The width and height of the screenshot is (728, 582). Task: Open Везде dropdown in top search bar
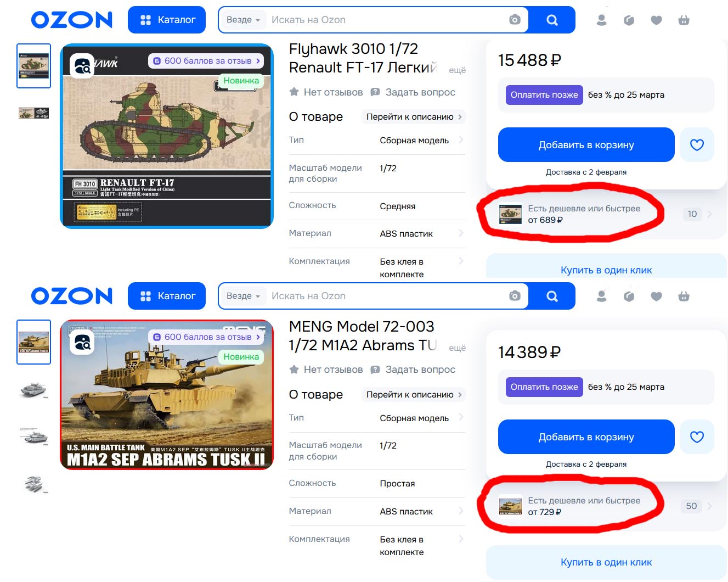(x=243, y=20)
